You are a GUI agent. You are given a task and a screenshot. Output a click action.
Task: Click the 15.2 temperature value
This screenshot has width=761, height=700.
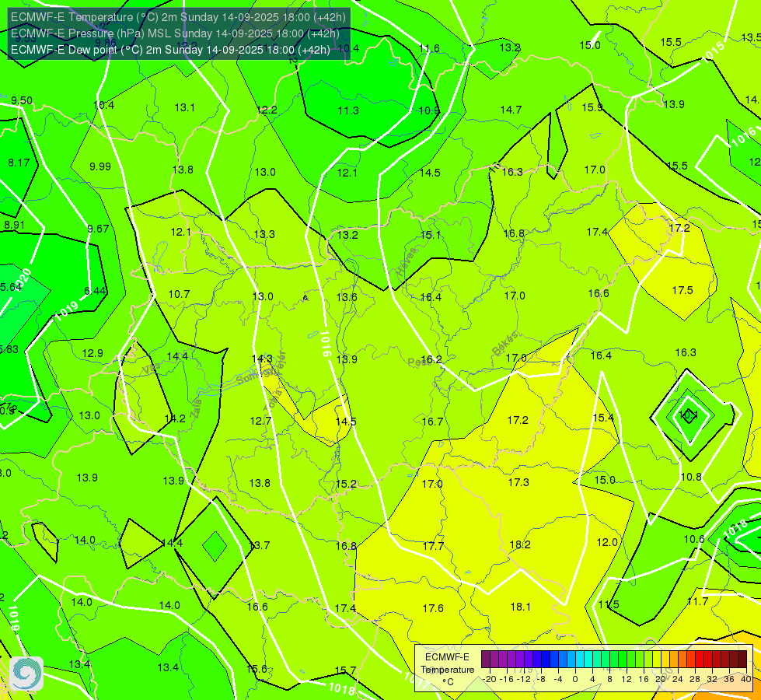pos(346,484)
